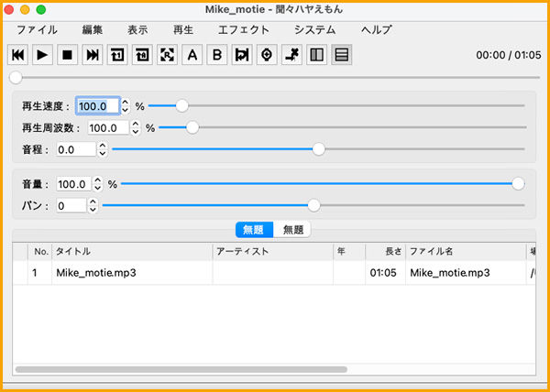Sort by the No. column header
550x392 pixels.
click(40, 252)
